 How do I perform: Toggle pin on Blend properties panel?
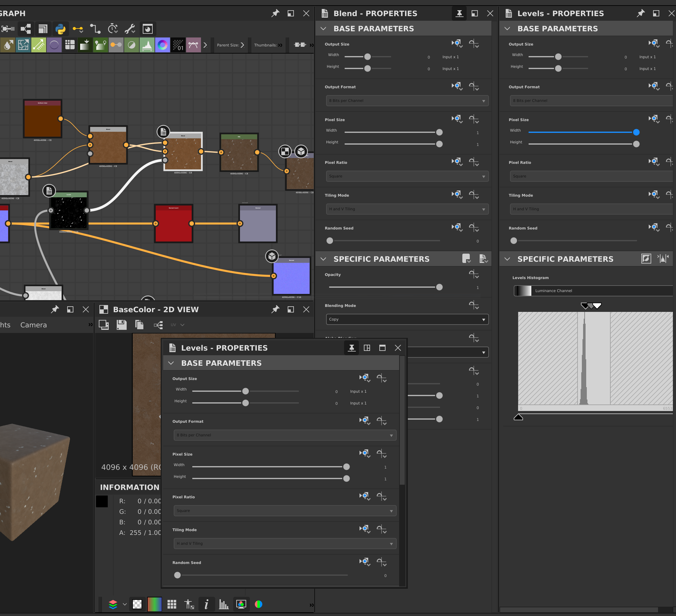click(459, 13)
